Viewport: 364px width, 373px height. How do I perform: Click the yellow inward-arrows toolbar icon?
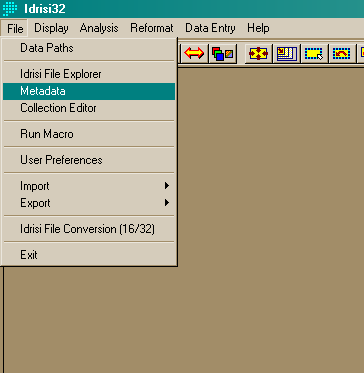coord(258,53)
